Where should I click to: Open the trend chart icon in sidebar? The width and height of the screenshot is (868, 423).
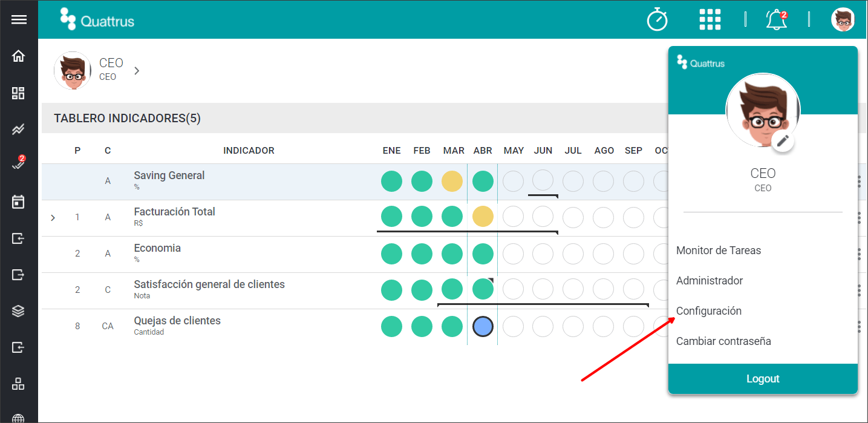(19, 130)
